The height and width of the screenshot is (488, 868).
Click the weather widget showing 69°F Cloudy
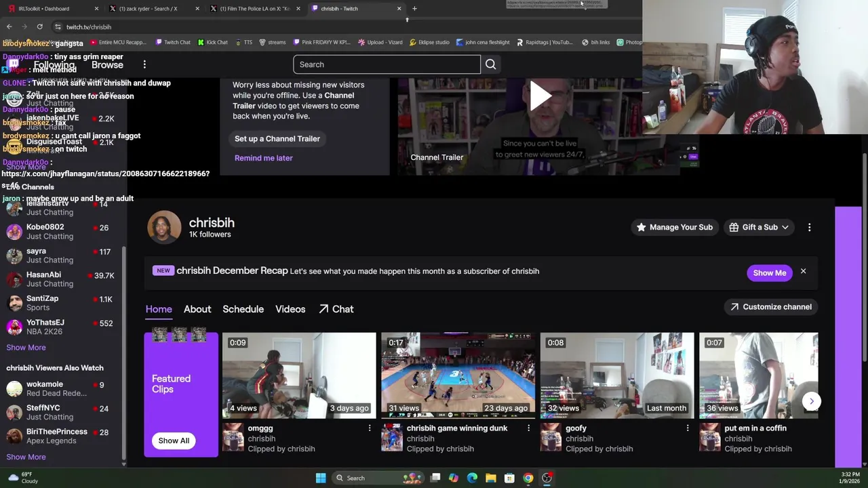click(x=22, y=478)
